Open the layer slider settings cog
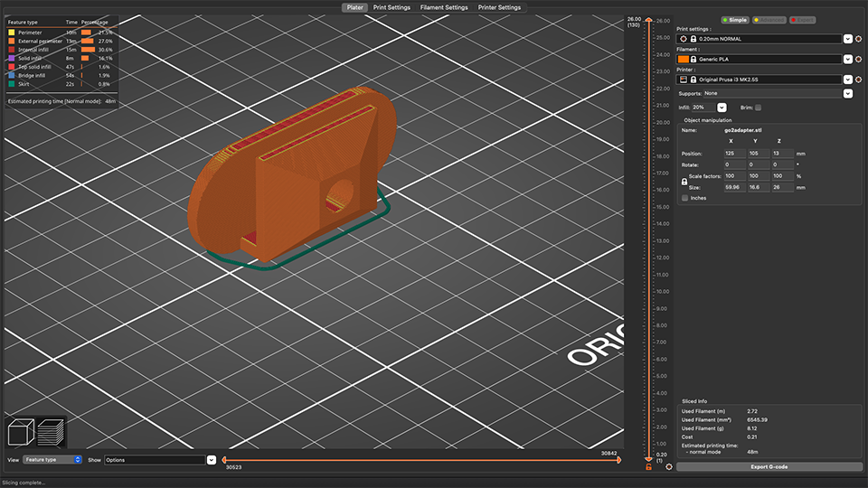 point(669,466)
